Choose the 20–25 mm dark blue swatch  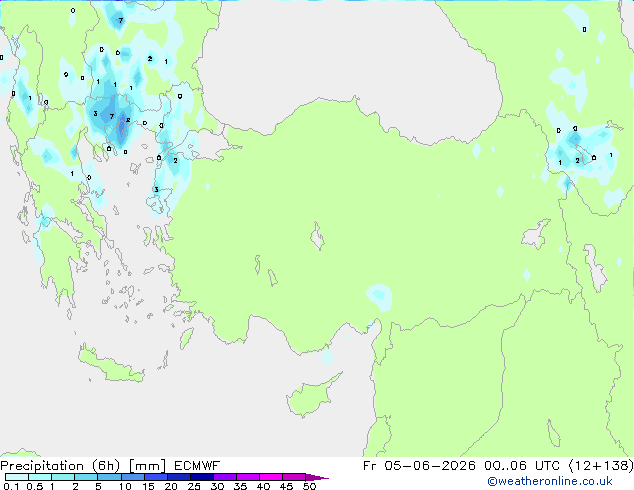click(178, 477)
